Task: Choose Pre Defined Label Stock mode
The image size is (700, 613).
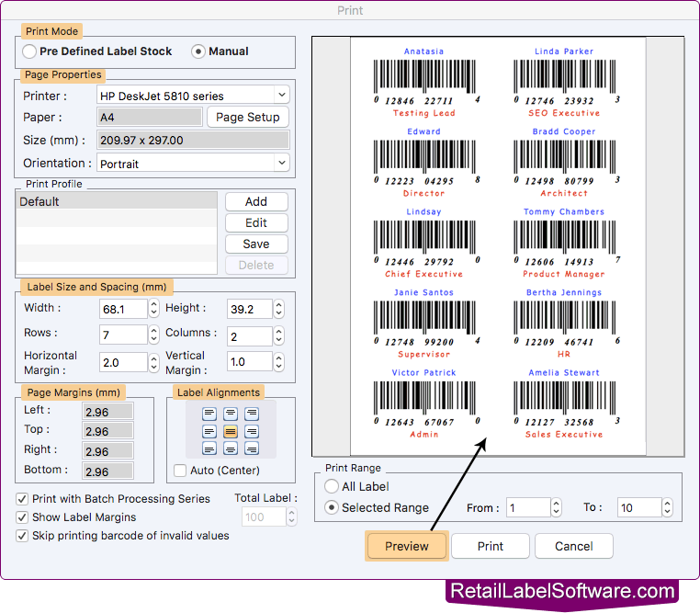Action: click(29, 51)
